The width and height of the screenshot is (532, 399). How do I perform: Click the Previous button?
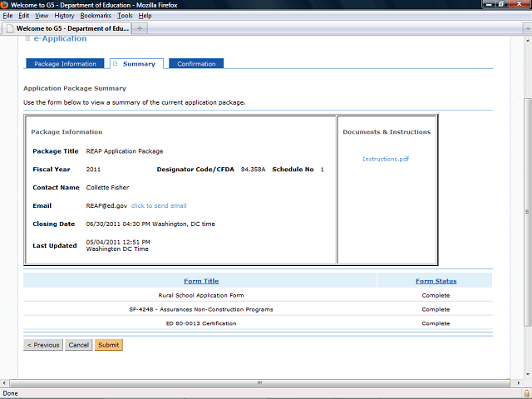43,345
